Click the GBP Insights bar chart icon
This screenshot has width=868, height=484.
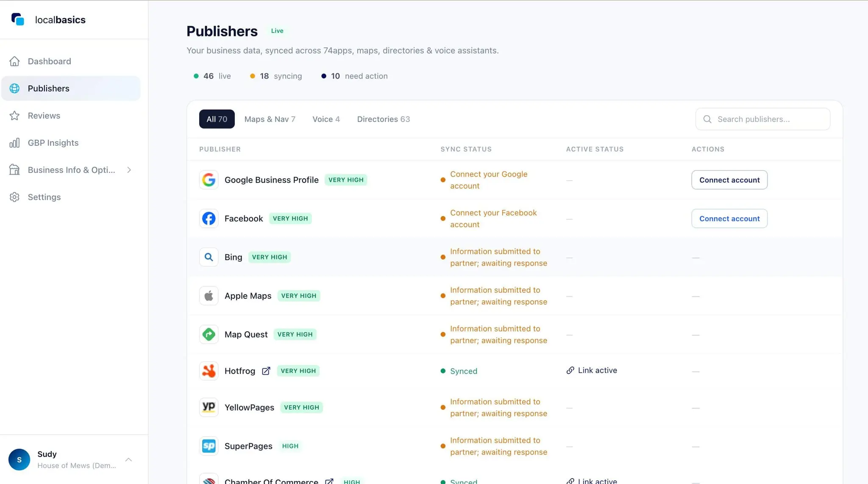click(x=14, y=143)
